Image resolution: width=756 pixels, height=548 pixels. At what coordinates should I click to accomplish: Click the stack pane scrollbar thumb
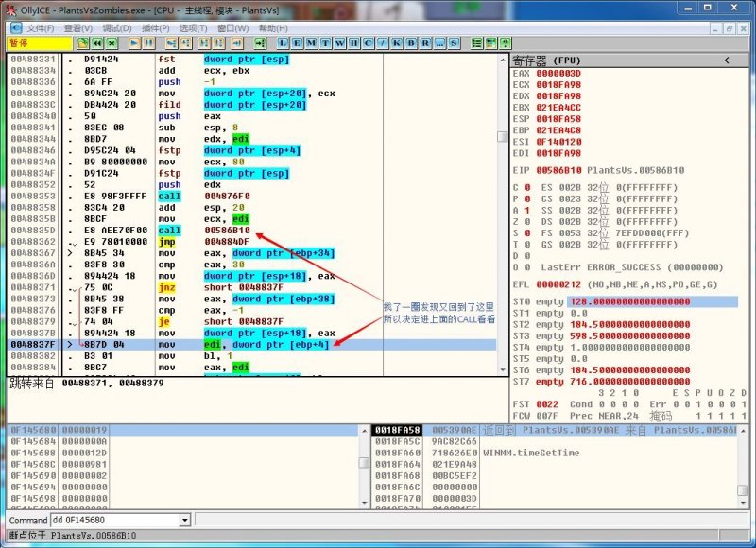[743, 489]
